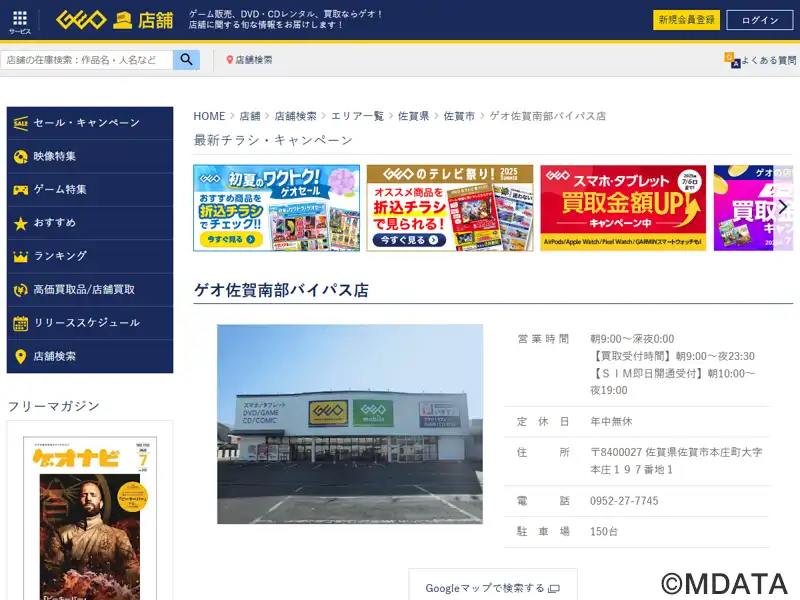Open ランキング sidebar menu

point(90,256)
